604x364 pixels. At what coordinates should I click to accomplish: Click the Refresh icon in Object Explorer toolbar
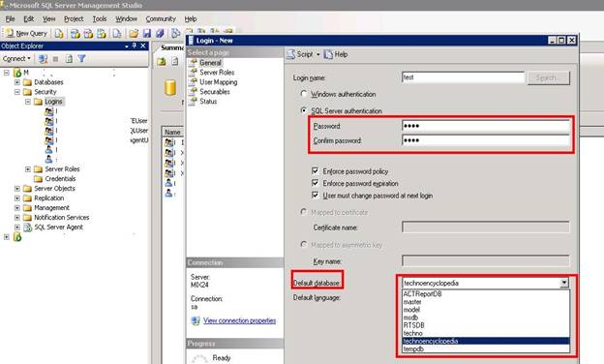tap(69, 58)
